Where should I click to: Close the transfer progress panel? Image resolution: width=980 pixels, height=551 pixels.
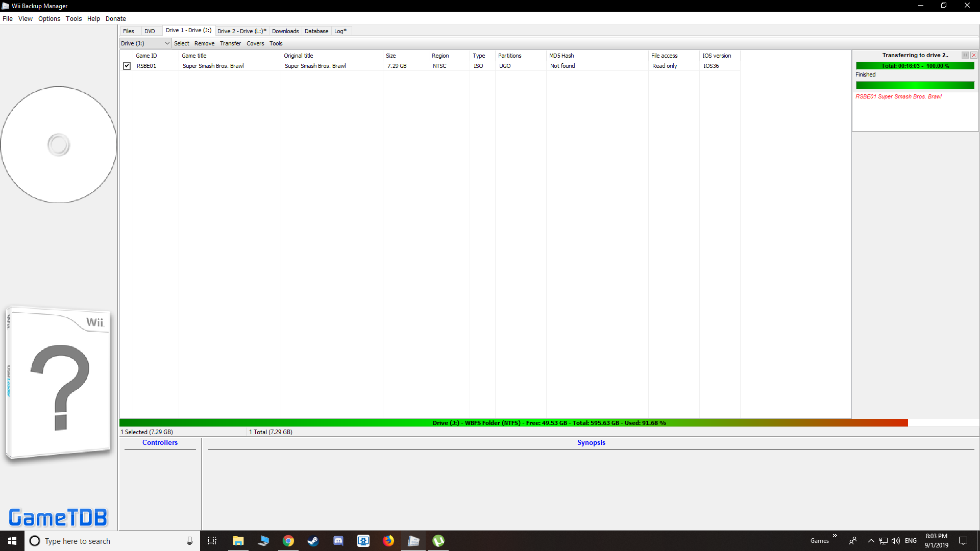click(974, 55)
